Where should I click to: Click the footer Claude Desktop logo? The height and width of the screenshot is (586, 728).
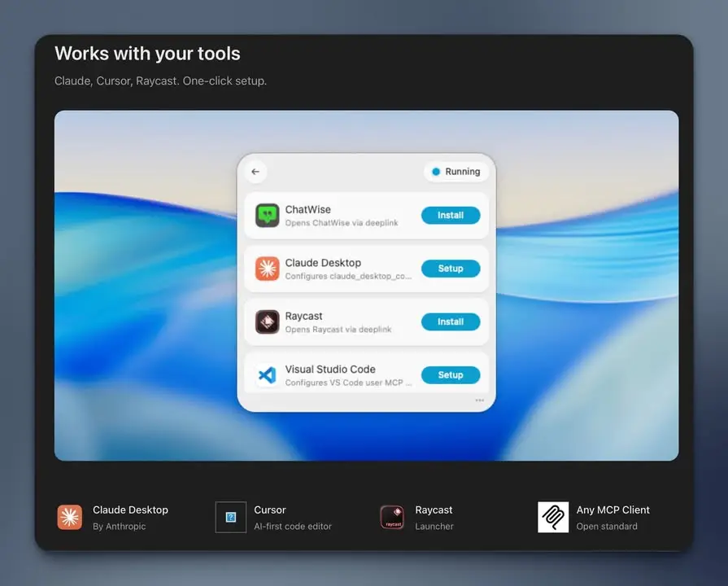coord(70,517)
